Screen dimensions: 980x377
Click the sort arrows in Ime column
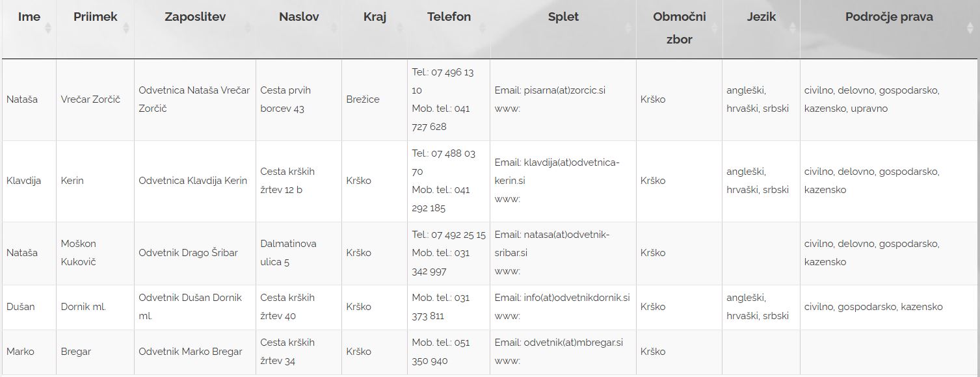click(48, 28)
